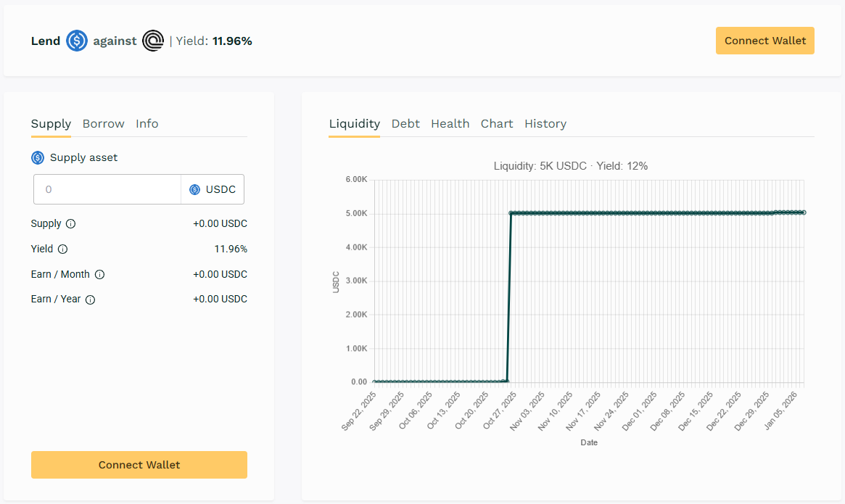The image size is (845, 504).
Task: Click the last data point on liquidity chart
Action: click(x=804, y=212)
